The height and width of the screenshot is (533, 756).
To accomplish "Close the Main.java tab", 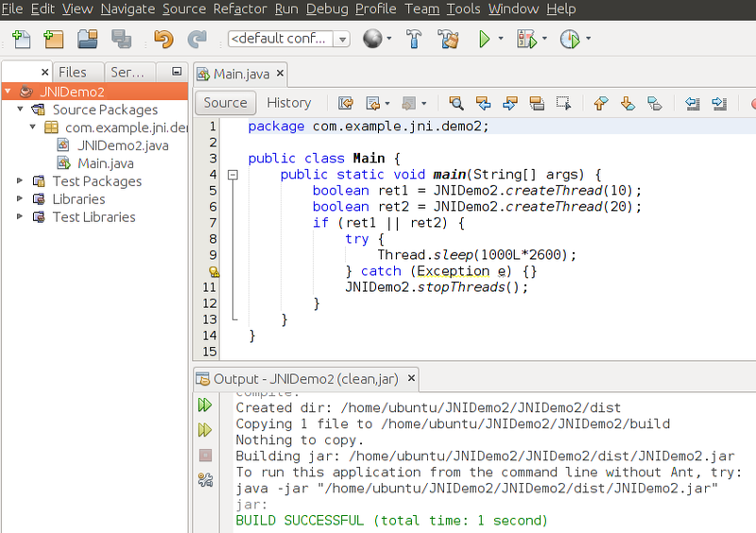I will (280, 74).
